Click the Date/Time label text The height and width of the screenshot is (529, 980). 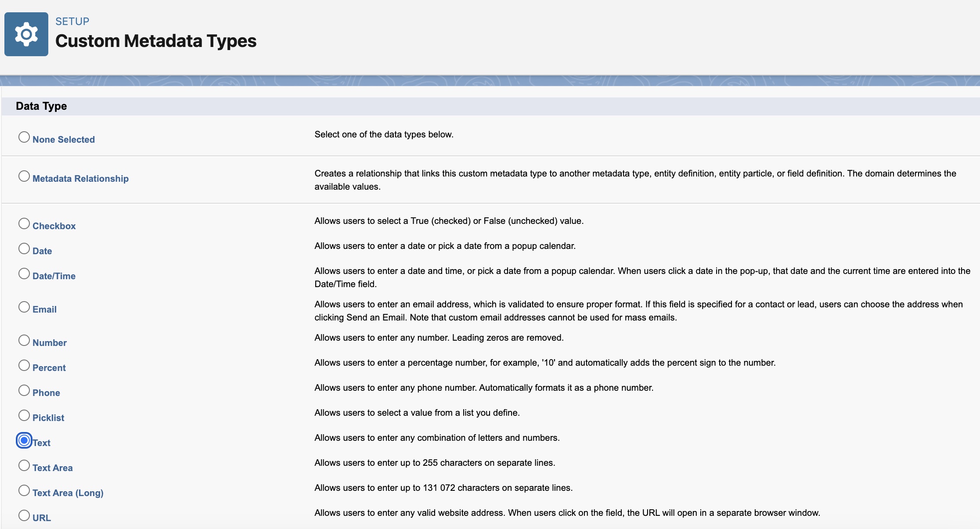(x=54, y=276)
